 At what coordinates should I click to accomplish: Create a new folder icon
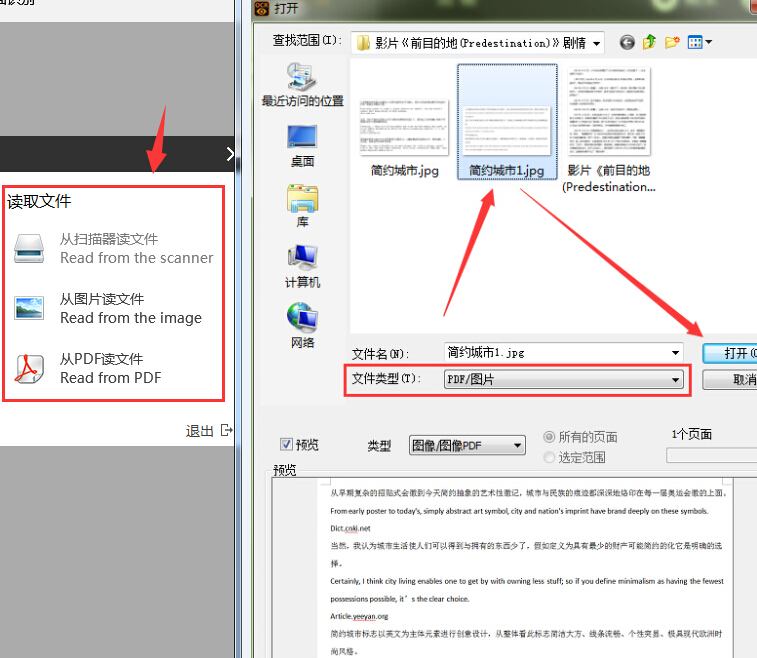(672, 42)
